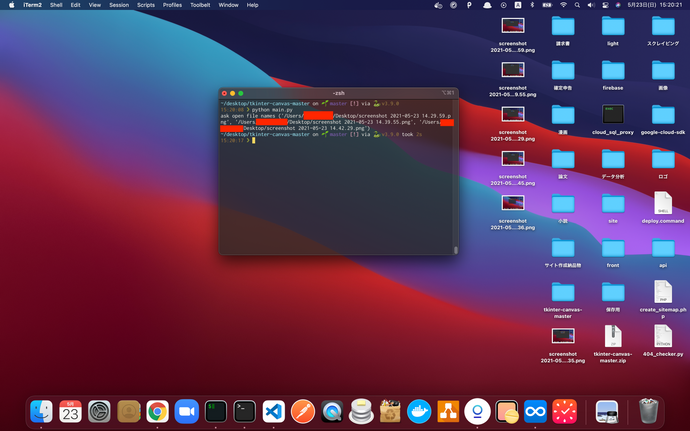Close the -zsh terminal window
Viewport: 690px width, 431px height.
tap(224, 93)
